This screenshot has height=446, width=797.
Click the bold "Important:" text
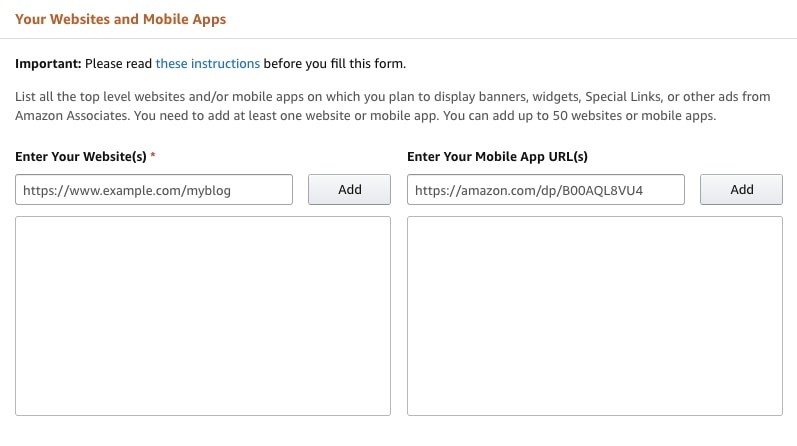(48, 64)
